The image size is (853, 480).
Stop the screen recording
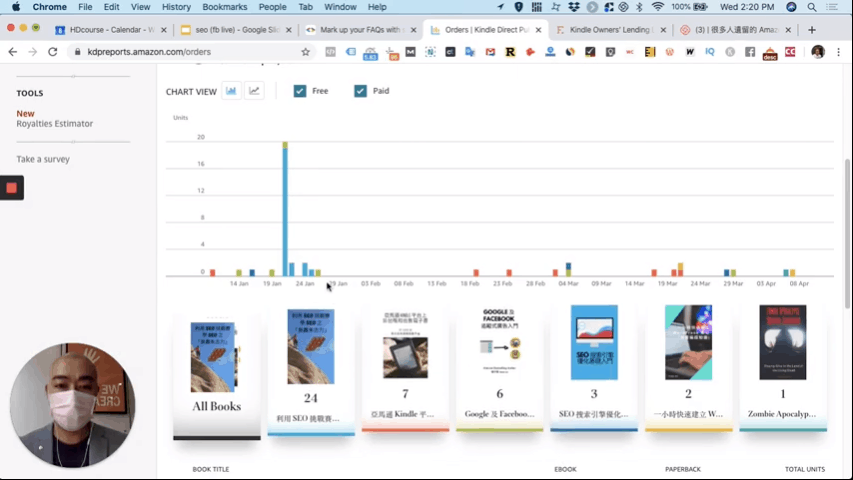point(11,188)
